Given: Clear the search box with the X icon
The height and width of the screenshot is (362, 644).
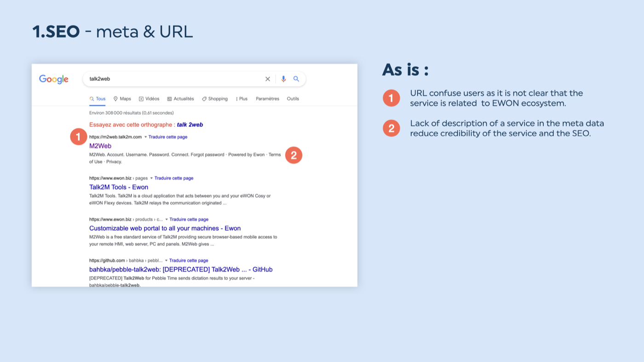Looking at the screenshot, I should point(268,79).
